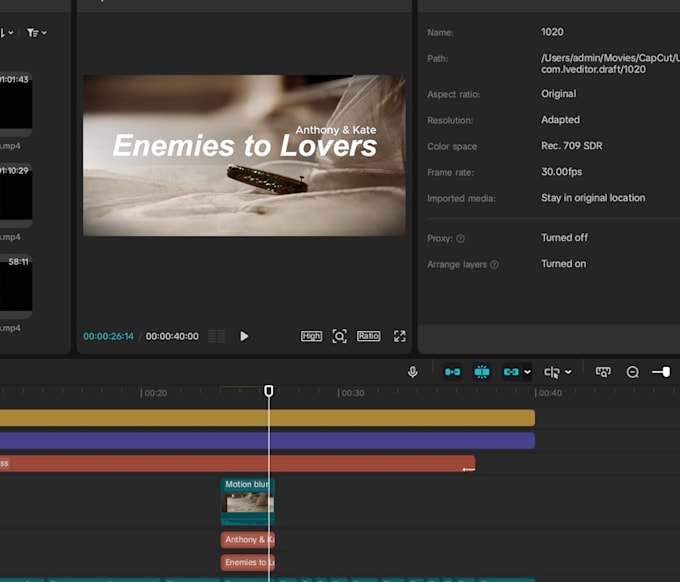Image resolution: width=680 pixels, height=582 pixels.
Task: Zoom out the timeline with minus magnifier
Action: click(x=632, y=372)
